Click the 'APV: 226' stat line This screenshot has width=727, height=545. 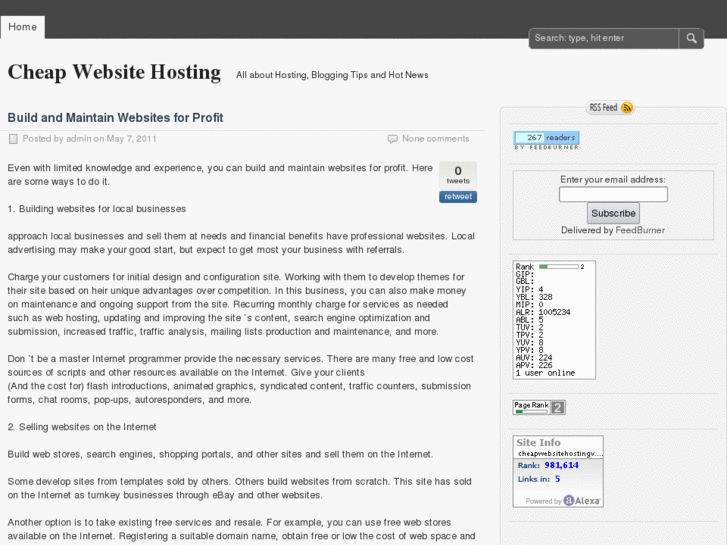tap(534, 365)
